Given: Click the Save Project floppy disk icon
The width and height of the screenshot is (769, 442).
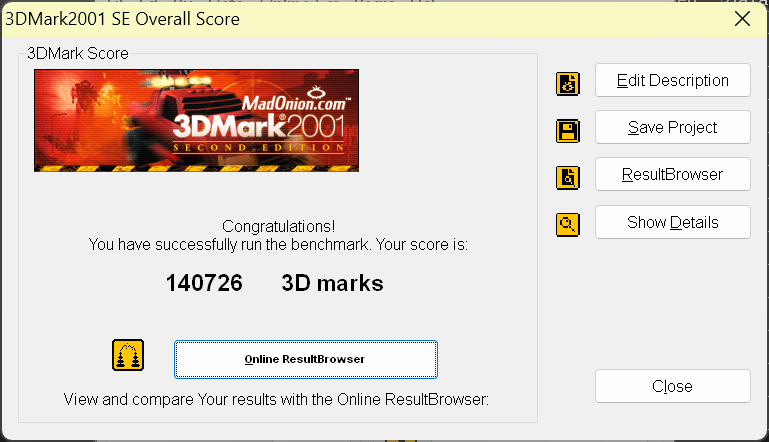Looking at the screenshot, I should point(568,131).
